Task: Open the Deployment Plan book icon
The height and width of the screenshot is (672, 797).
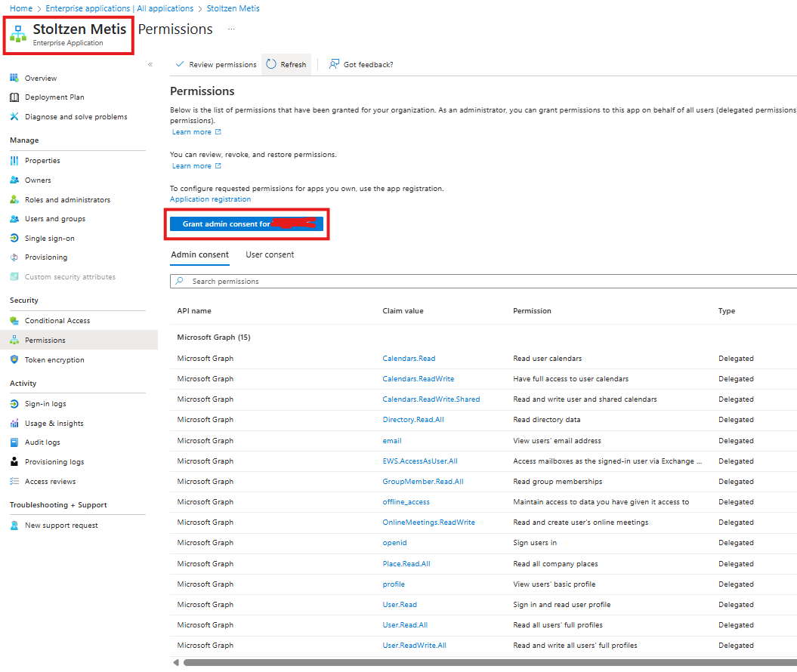Action: click(x=14, y=97)
